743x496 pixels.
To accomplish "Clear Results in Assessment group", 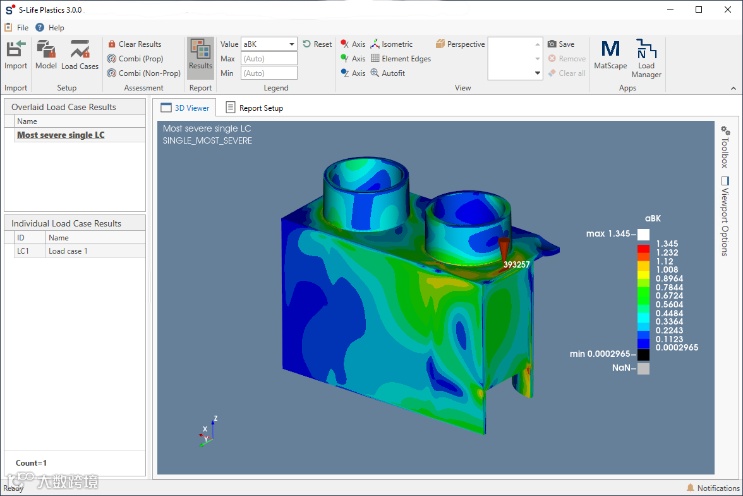I will [135, 44].
